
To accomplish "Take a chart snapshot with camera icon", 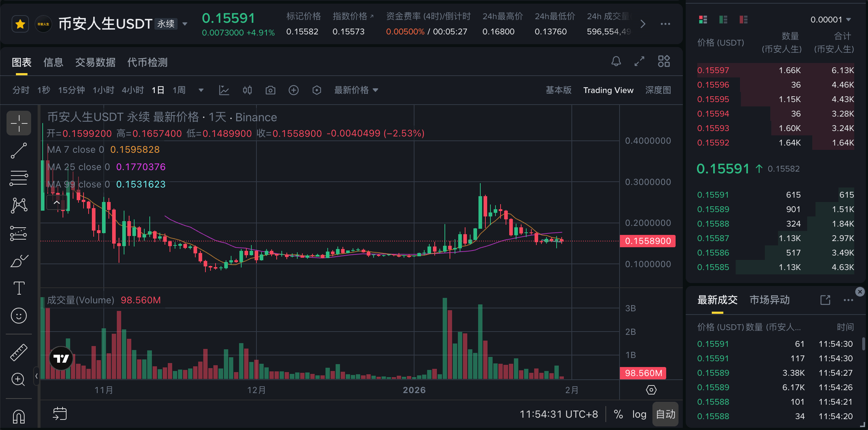I will point(271,90).
